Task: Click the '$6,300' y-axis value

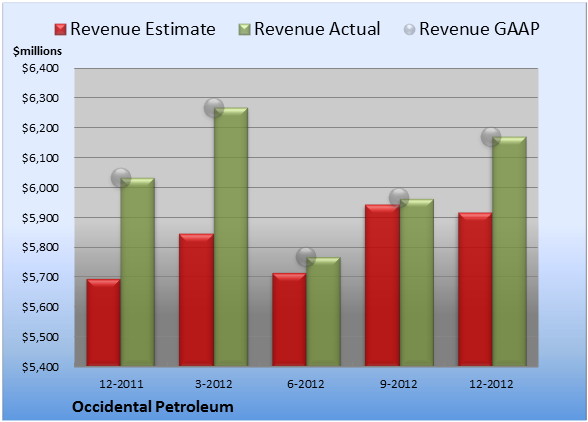Action: click(x=40, y=98)
